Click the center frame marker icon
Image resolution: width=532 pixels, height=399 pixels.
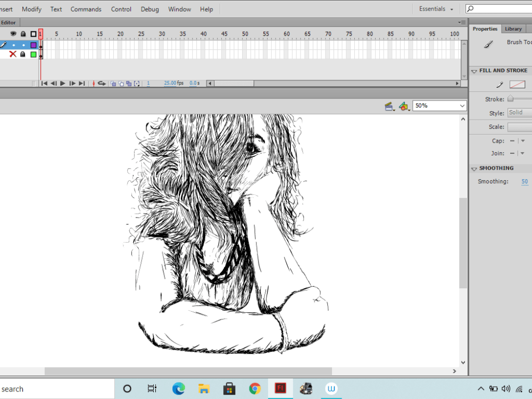(94, 84)
